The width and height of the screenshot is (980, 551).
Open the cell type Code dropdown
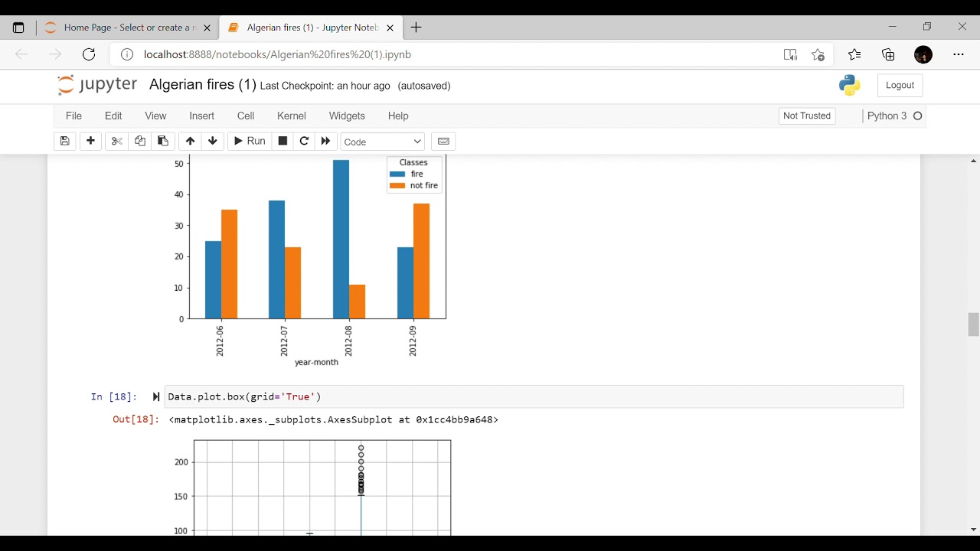(x=382, y=142)
